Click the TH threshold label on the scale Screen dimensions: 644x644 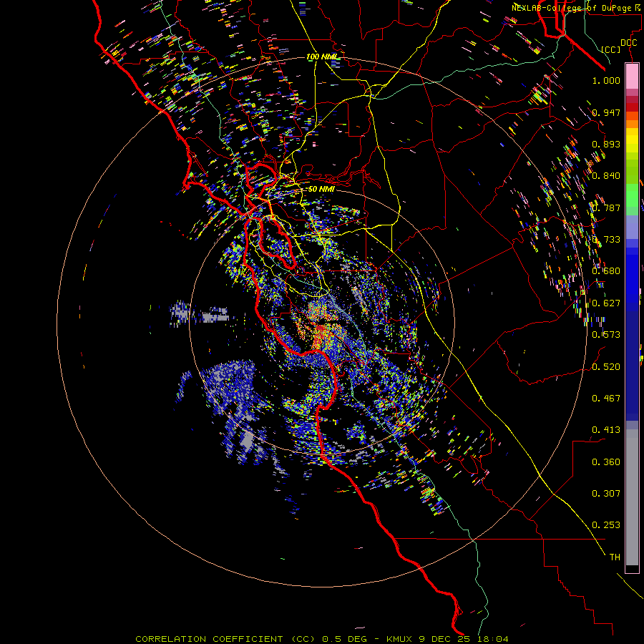click(615, 557)
